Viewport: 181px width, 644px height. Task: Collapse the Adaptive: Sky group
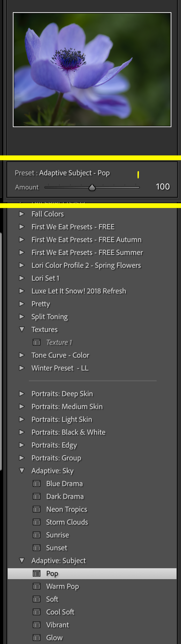[22, 471]
